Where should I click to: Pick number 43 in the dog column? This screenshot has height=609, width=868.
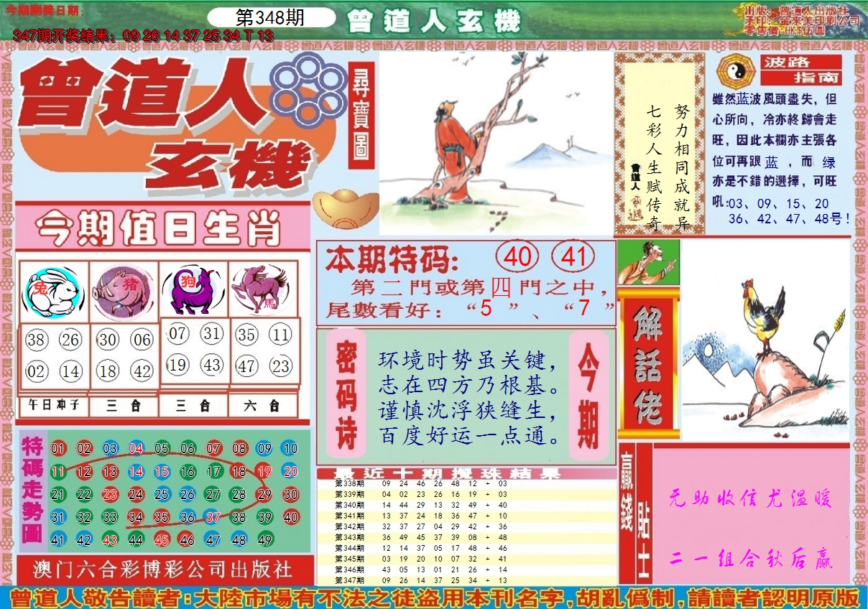point(211,365)
